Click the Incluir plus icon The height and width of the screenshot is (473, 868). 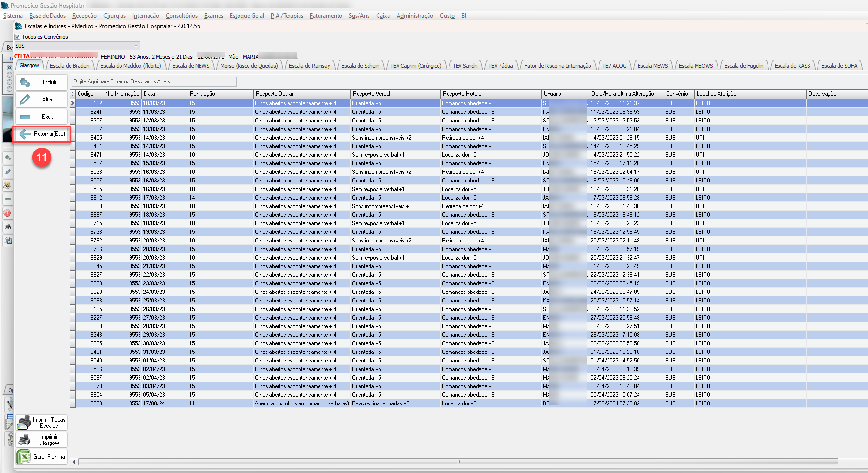(x=25, y=82)
